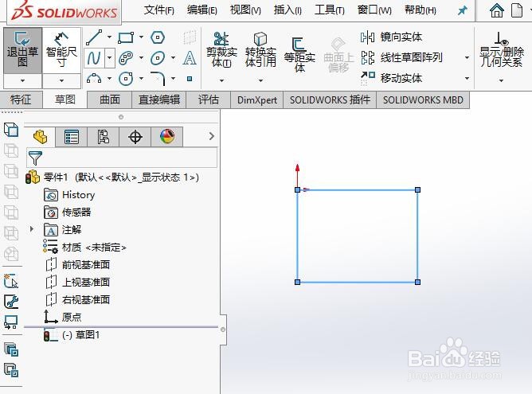Switch to the 特征 (Features) tab
The image size is (532, 394).
point(21,99)
